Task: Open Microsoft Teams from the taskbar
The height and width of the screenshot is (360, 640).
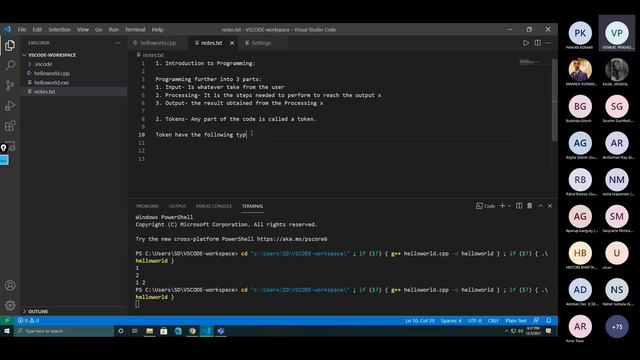Action: pyautogui.click(x=221, y=331)
